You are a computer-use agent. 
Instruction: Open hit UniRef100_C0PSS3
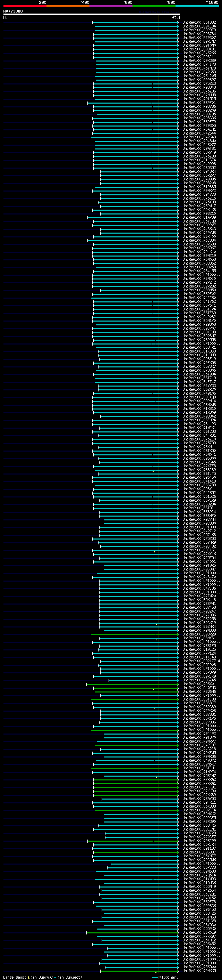(x=199, y=867)
